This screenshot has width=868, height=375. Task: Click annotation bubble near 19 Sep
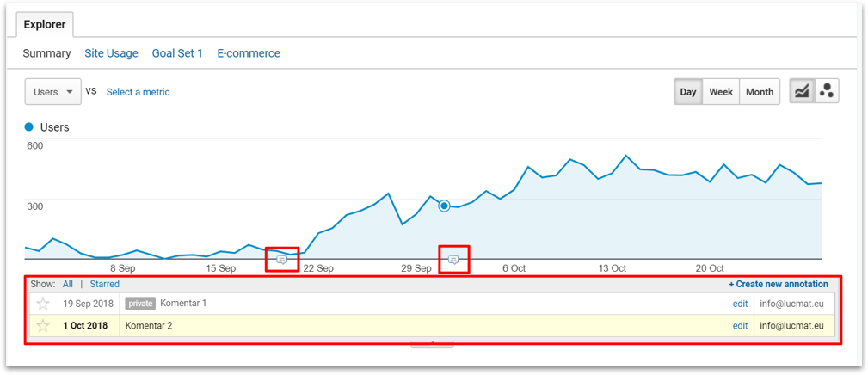pyautogui.click(x=281, y=259)
